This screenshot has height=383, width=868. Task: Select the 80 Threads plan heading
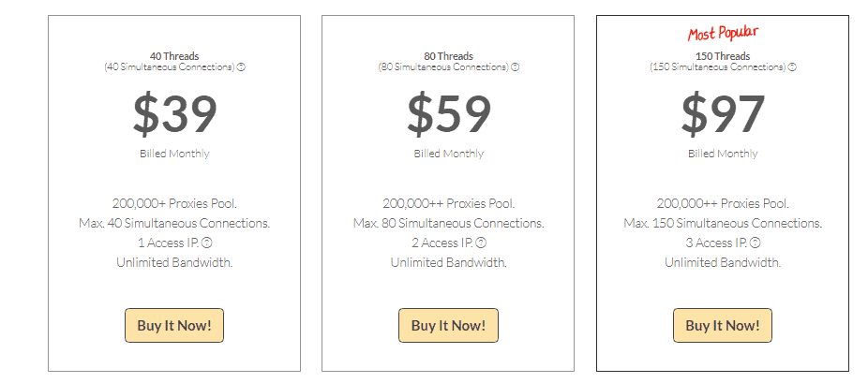(x=448, y=56)
